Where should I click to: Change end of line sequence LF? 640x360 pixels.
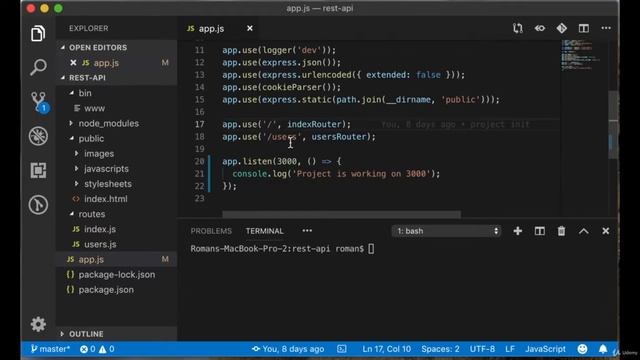pos(510,349)
